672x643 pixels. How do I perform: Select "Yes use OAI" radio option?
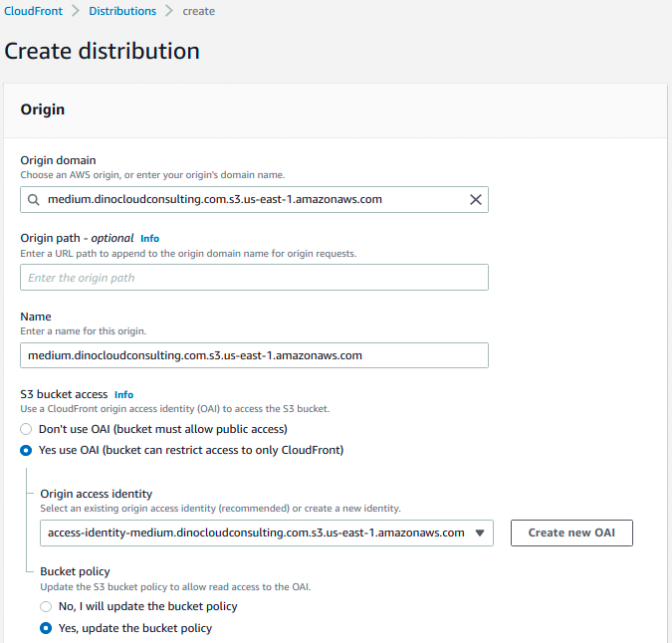27,450
